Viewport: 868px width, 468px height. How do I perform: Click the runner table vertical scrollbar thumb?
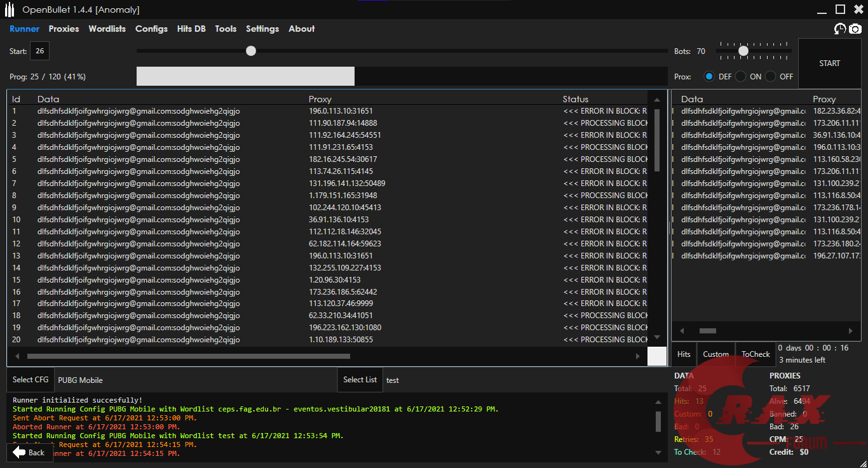coord(657,140)
